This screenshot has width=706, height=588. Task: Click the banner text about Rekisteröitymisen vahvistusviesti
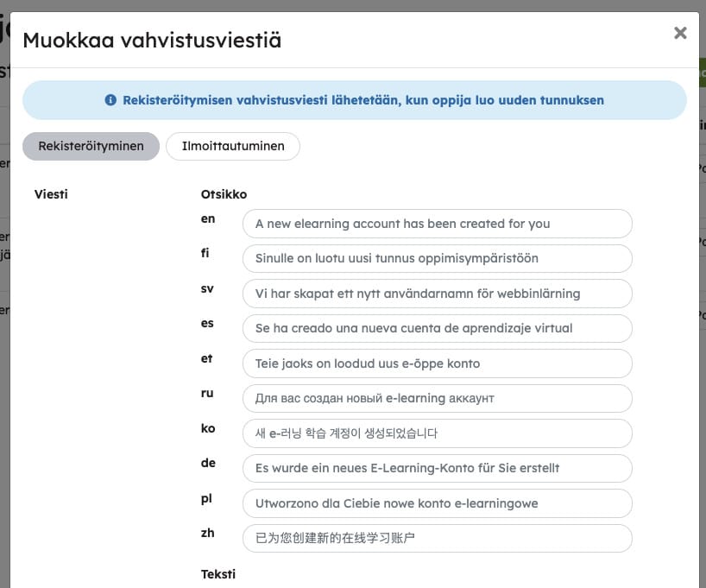tap(363, 100)
